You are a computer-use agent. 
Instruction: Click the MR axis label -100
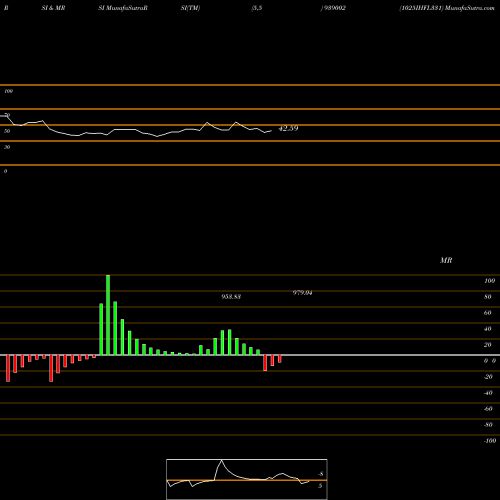click(x=490, y=441)
